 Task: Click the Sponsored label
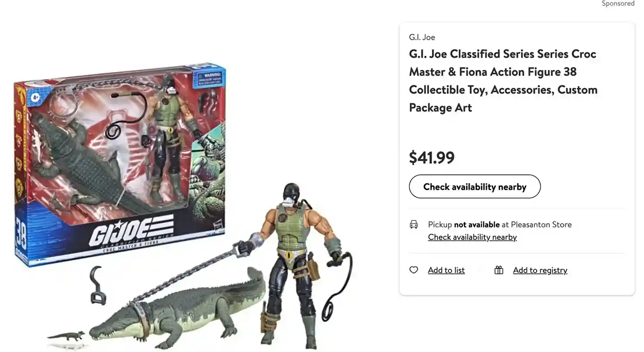coord(618,4)
